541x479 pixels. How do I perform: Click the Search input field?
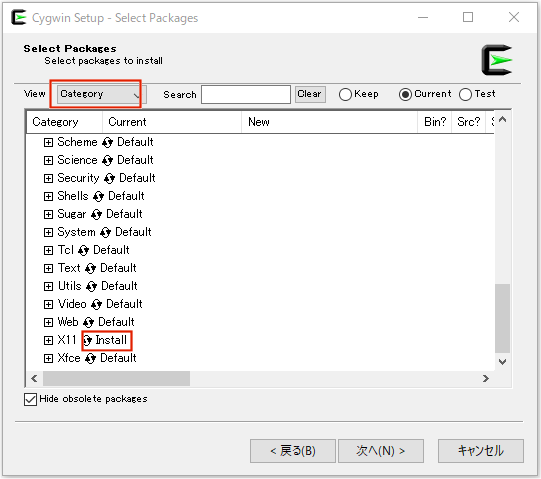(x=246, y=94)
